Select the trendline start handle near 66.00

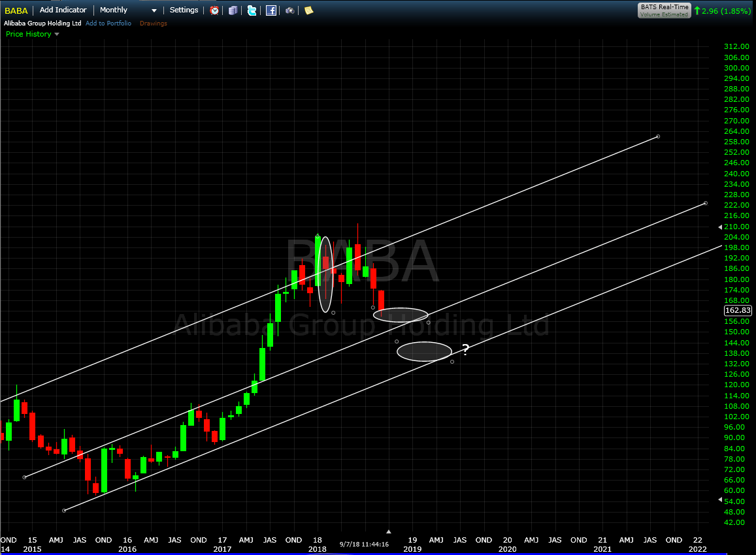pyautogui.click(x=25, y=477)
